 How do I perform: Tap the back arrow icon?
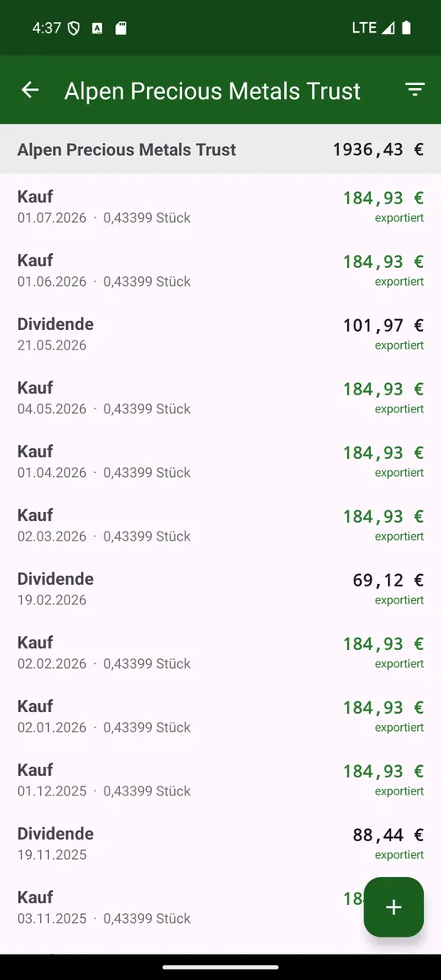tap(30, 90)
